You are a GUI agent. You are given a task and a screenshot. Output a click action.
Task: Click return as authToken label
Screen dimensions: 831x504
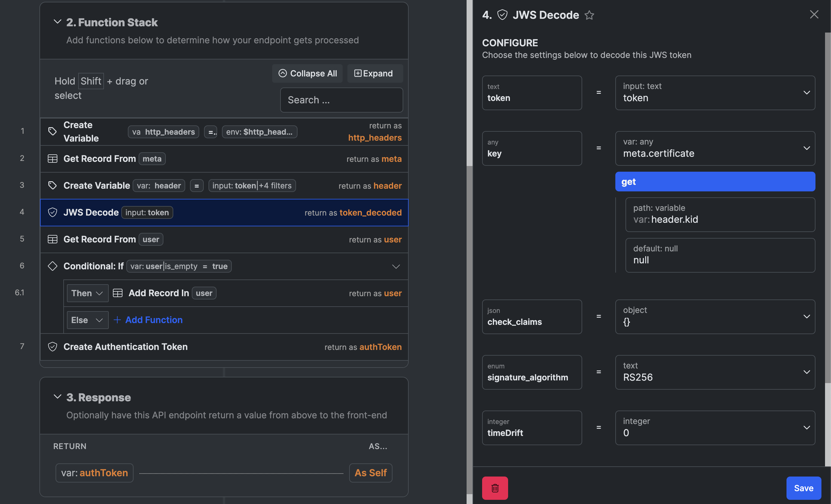pos(363,347)
